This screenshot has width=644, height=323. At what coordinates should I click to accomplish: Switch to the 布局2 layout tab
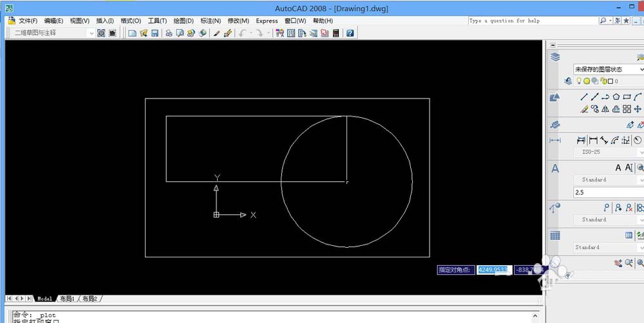[90, 299]
